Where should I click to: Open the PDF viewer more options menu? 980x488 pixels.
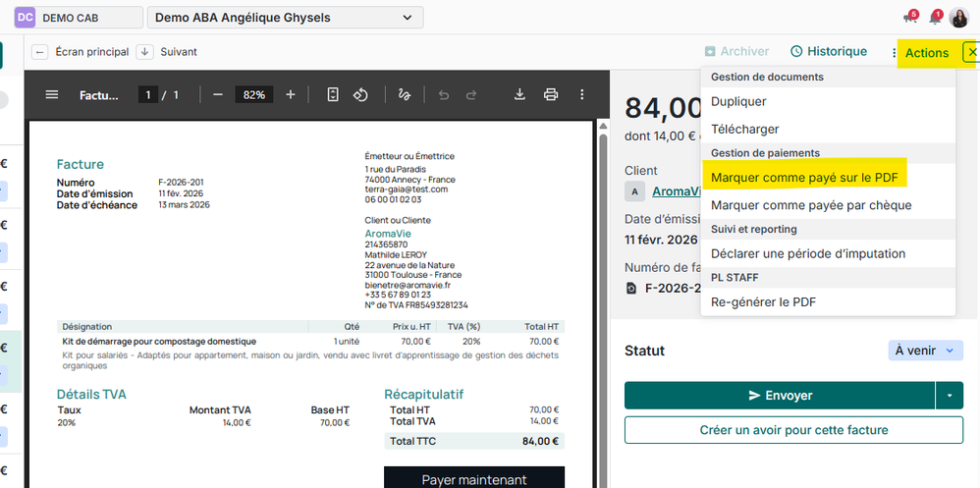pos(582,95)
